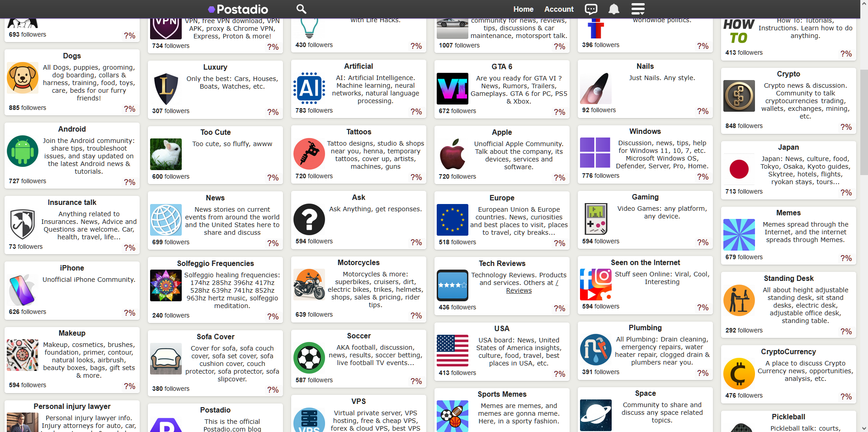This screenshot has width=868, height=432.
Task: Click '587 followers' on Soccer card
Action: [x=314, y=380]
